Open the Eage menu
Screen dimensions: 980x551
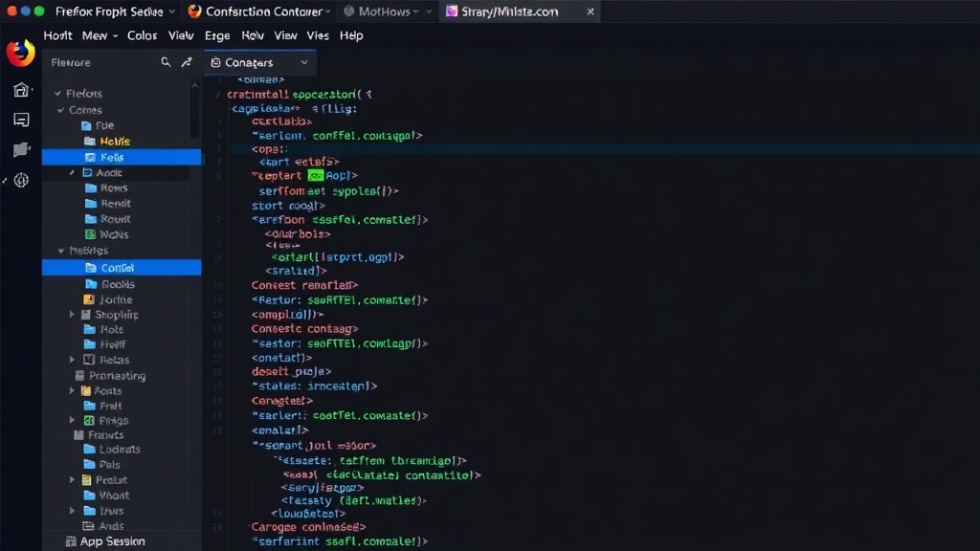217,35
